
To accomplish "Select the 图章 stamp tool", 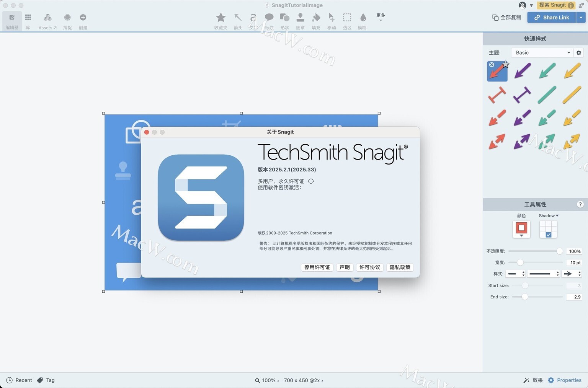I will pos(301,21).
